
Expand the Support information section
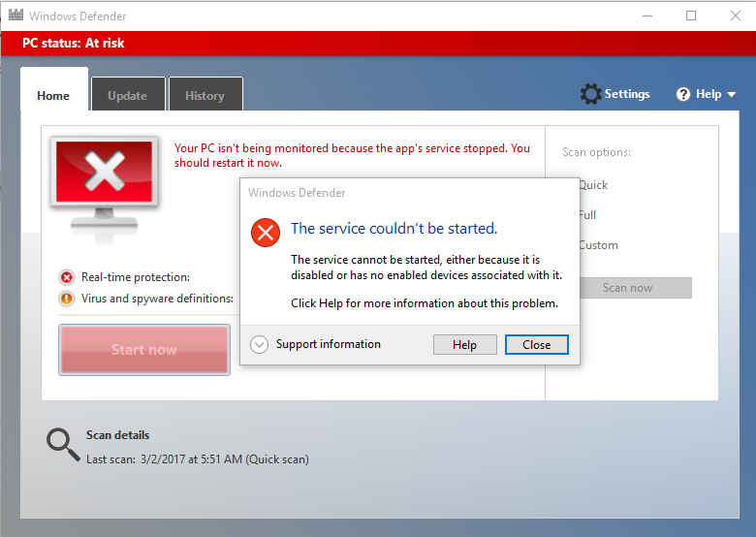tap(260, 344)
